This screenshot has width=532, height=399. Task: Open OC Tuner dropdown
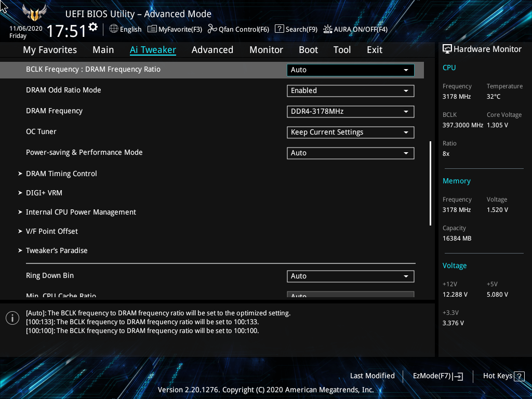click(x=351, y=132)
